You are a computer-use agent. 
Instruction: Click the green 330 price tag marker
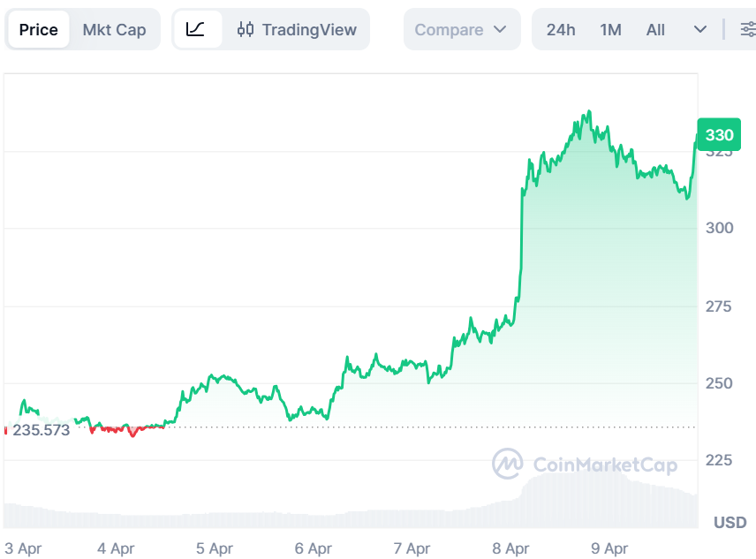coord(718,134)
